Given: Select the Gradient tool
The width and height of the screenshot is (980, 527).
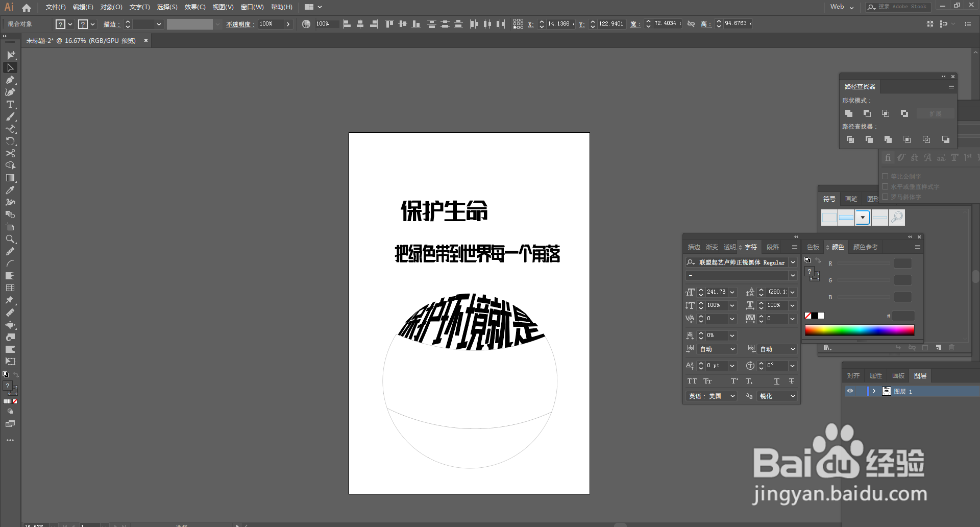Looking at the screenshot, I should pyautogui.click(x=10, y=178).
